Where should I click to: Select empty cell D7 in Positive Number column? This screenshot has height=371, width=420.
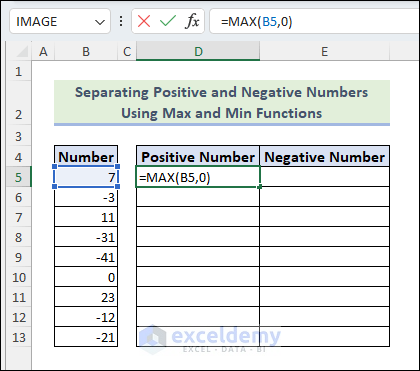tap(198, 217)
